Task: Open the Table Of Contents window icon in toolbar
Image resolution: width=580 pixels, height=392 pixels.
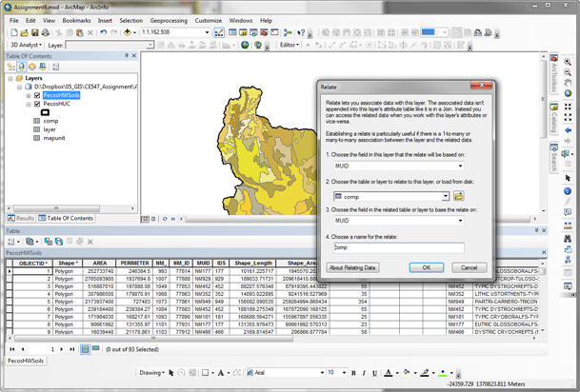Action: [x=232, y=32]
